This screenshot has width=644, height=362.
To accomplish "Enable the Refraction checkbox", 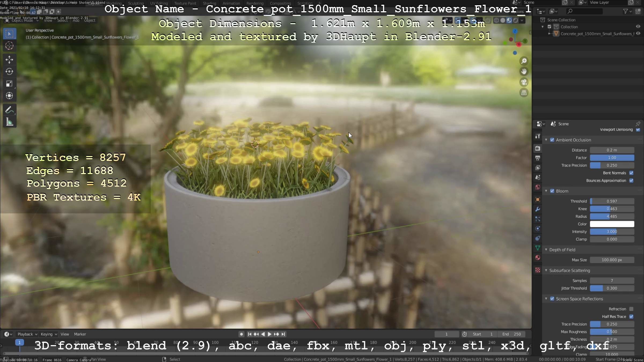I will coord(631,309).
